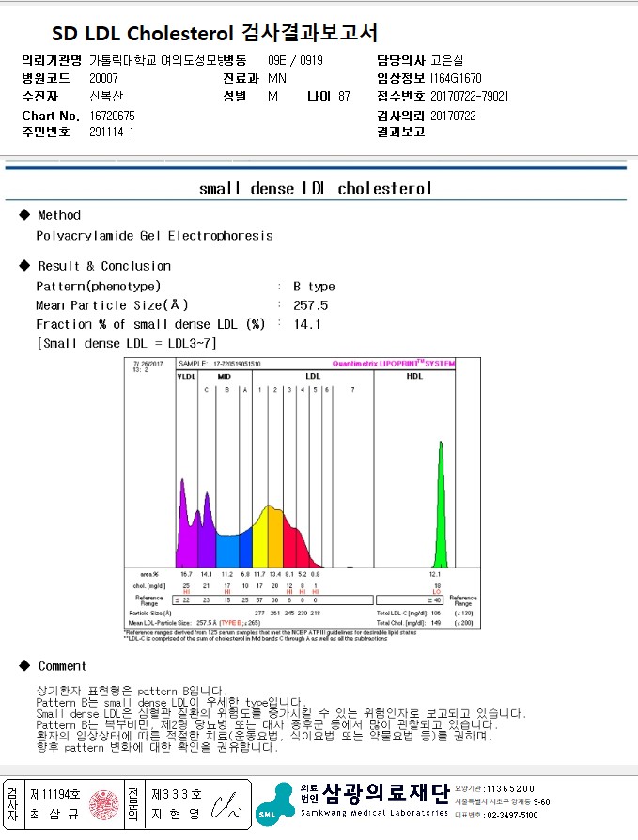Click the 'HDL' column header in chart
The width and height of the screenshot is (638, 840).
click(x=414, y=376)
